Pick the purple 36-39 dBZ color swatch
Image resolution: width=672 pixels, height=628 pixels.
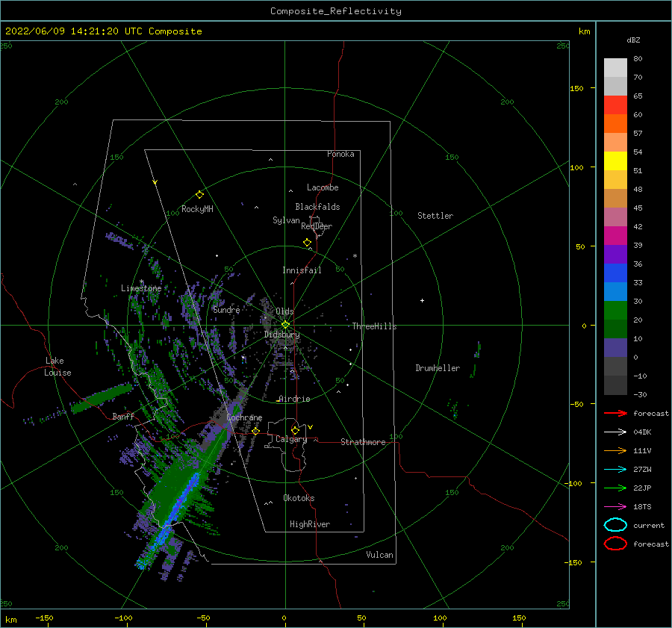pos(615,254)
